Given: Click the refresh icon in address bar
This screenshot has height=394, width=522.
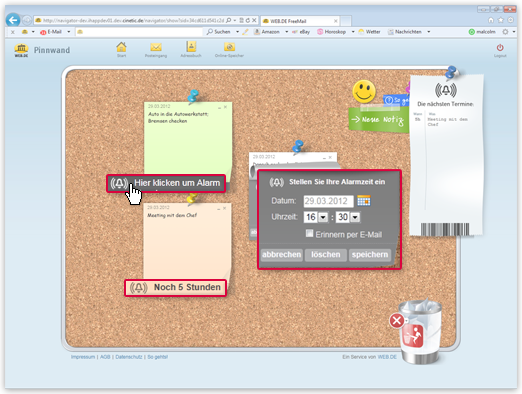Looking at the screenshot, I should (x=248, y=20).
